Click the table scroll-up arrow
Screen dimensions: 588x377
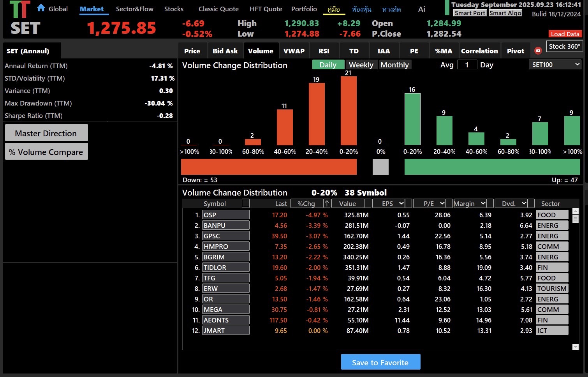(575, 211)
